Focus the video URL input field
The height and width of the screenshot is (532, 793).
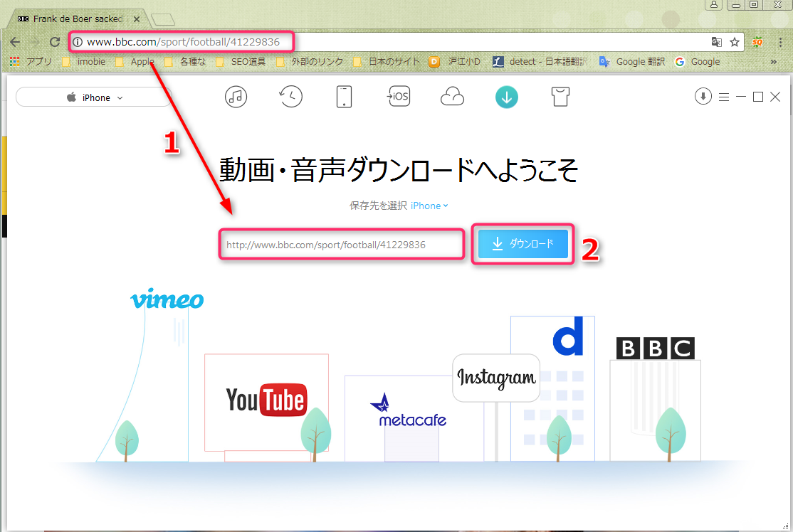(342, 245)
